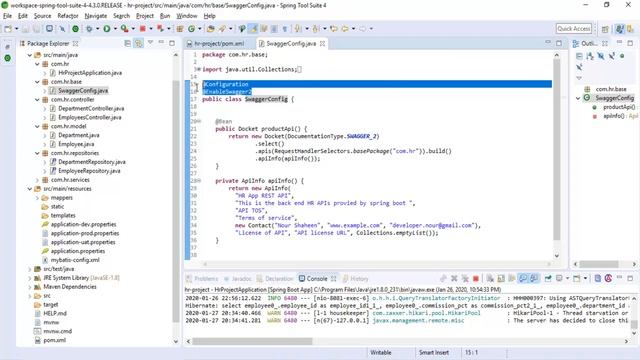This screenshot has height=360, width=640.
Task: Open the Debug button dropdown arrow
Action: point(97,29)
